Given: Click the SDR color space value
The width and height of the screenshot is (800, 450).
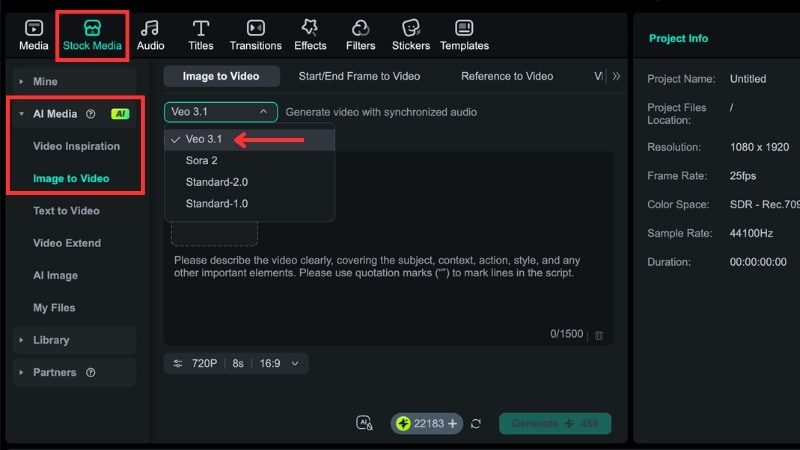Looking at the screenshot, I should click(x=764, y=205).
